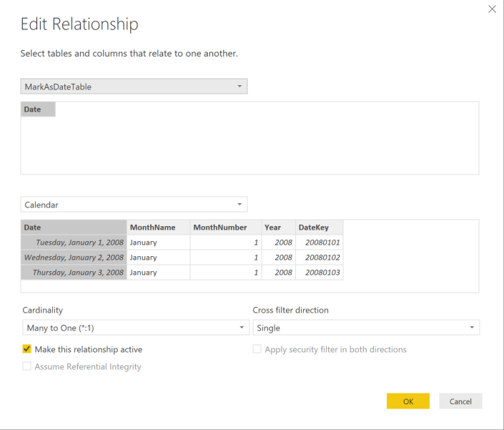This screenshot has width=504, height=430.
Task: Select the MonthName column header
Action: pyautogui.click(x=159, y=228)
